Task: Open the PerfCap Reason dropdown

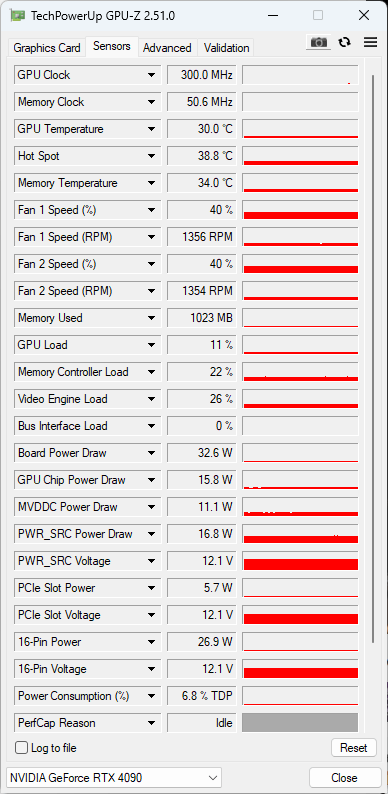Action: (151, 723)
